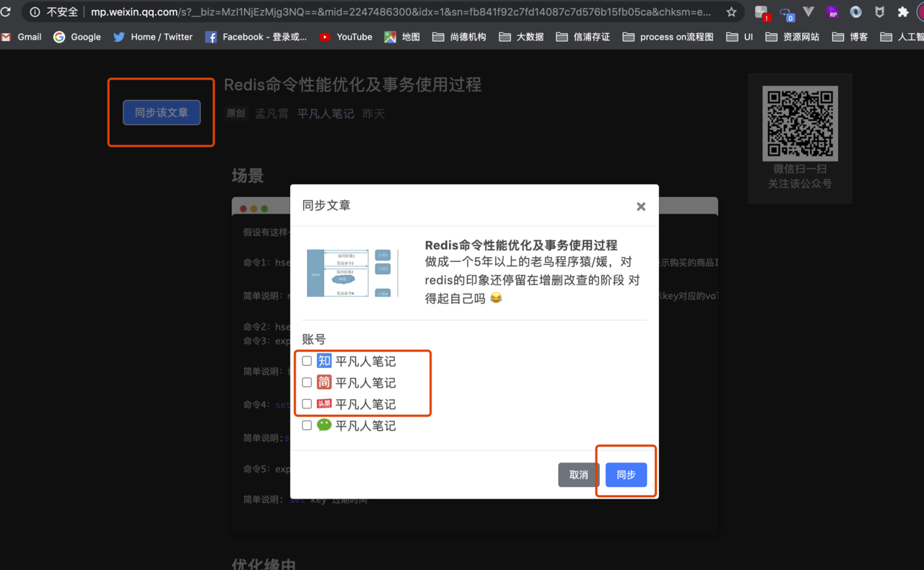
Task: Check the Zhihu 平凡人笔记 account checkbox
Action: tap(307, 361)
